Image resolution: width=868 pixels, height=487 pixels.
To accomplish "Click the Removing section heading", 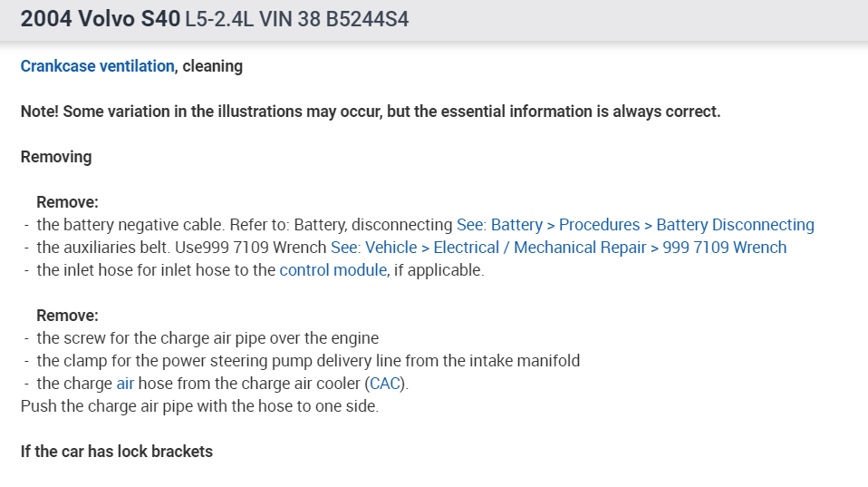I will click(56, 157).
